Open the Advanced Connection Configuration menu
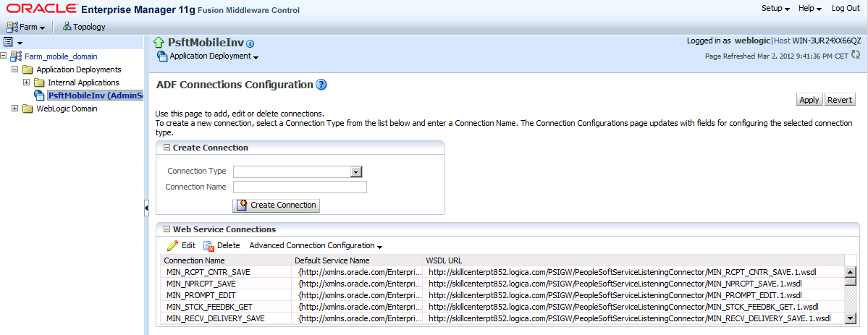 coord(316,245)
